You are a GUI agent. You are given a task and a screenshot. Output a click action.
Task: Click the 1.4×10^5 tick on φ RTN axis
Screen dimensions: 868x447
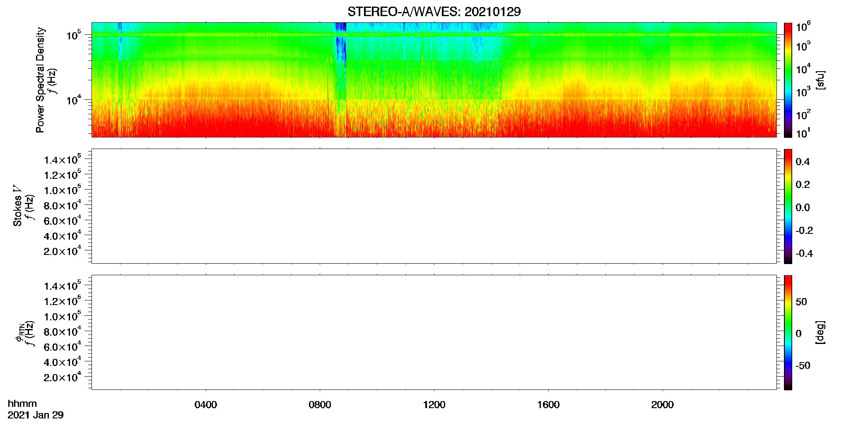63,286
